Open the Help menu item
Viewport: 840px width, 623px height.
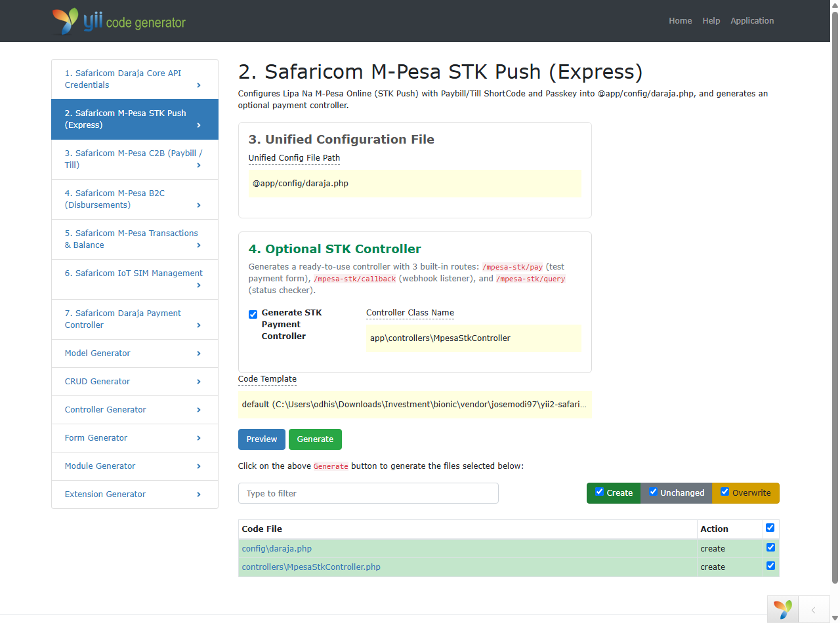(x=711, y=21)
